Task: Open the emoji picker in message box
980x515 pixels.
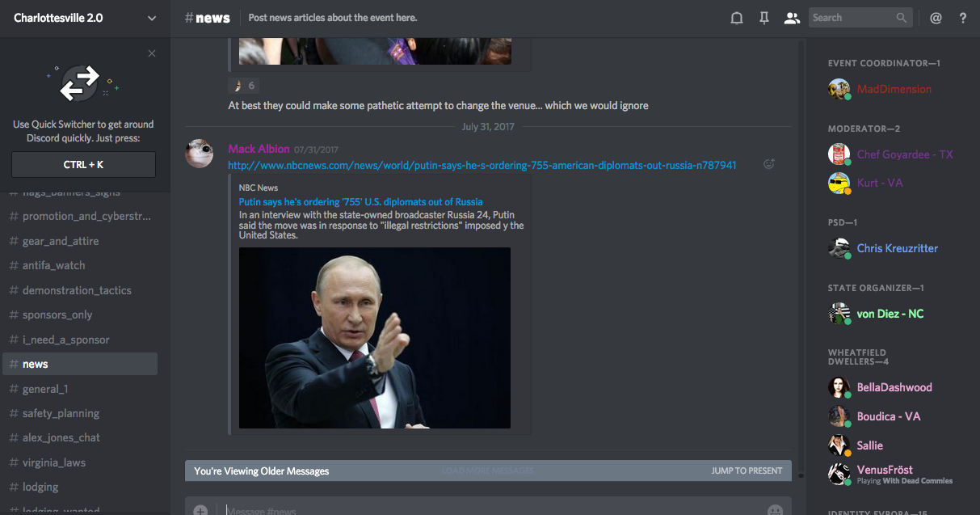Action: (775, 510)
